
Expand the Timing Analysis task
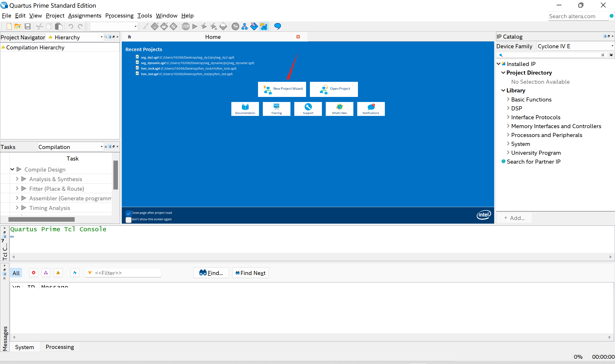(x=17, y=208)
